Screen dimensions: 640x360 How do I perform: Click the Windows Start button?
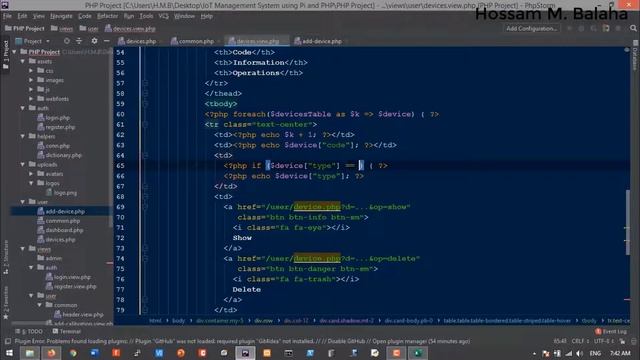point(8,353)
